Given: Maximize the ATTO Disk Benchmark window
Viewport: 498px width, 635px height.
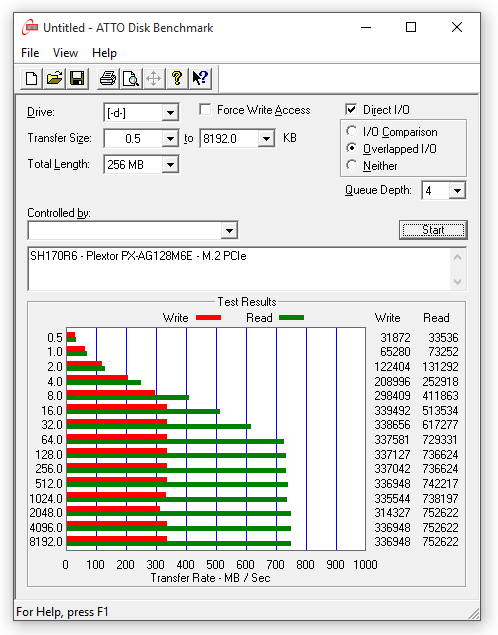Looking at the screenshot, I should pos(411,28).
